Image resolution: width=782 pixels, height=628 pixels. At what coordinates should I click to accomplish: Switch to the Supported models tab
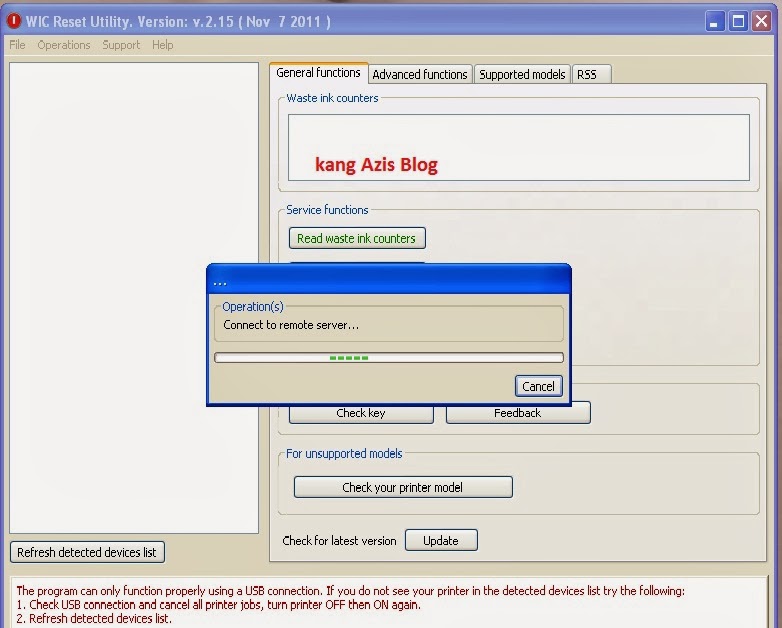point(522,74)
